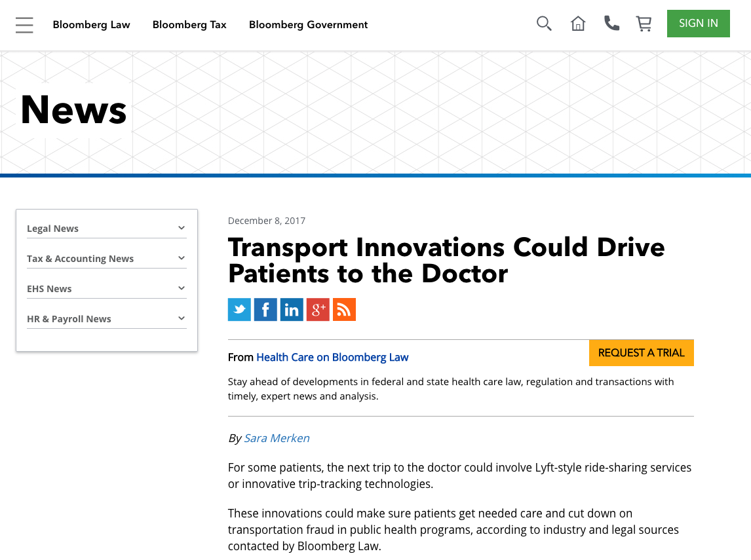Share article on Facebook
The image size is (751, 560).
[265, 309]
